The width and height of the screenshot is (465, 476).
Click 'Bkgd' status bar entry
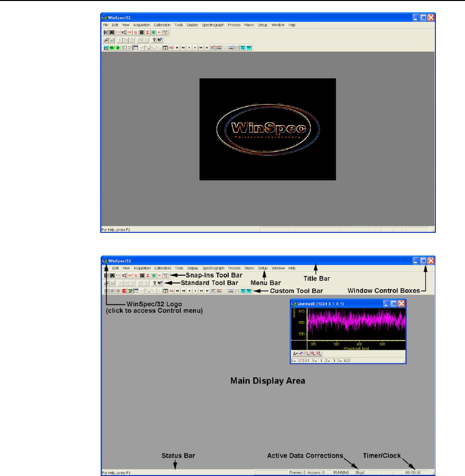coord(360,473)
